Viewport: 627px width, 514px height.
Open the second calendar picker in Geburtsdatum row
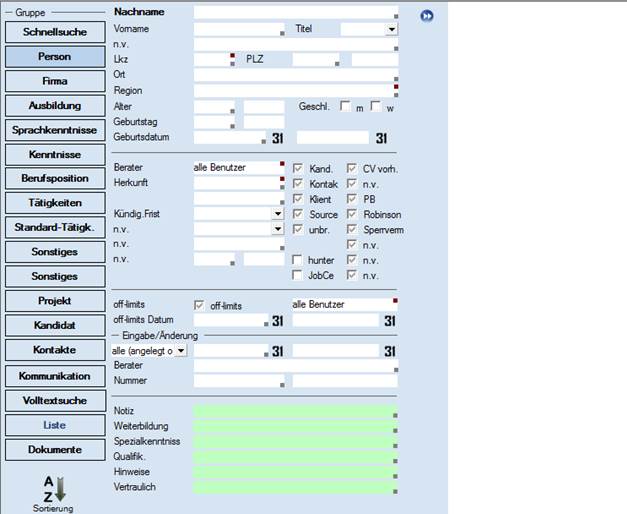tap(381, 137)
